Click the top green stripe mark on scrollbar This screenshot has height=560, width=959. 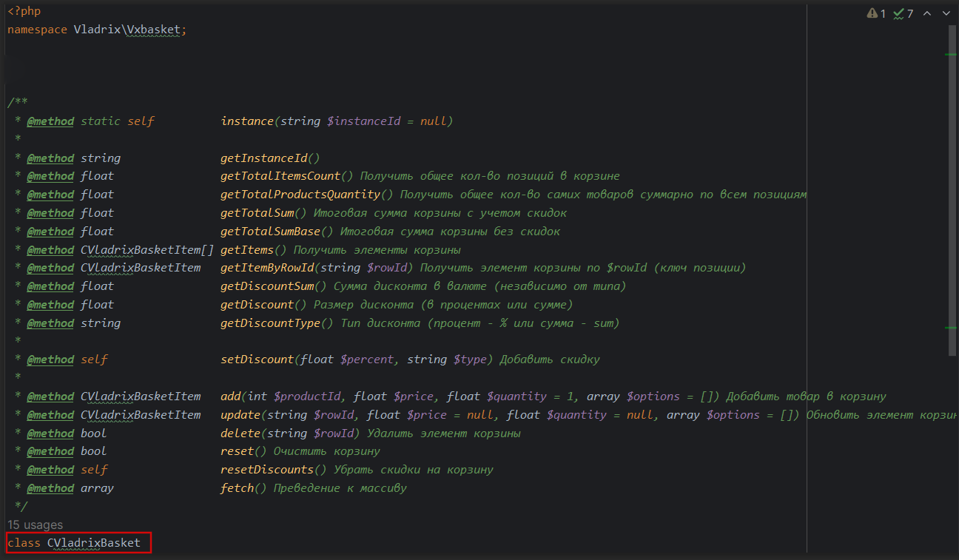point(951,55)
